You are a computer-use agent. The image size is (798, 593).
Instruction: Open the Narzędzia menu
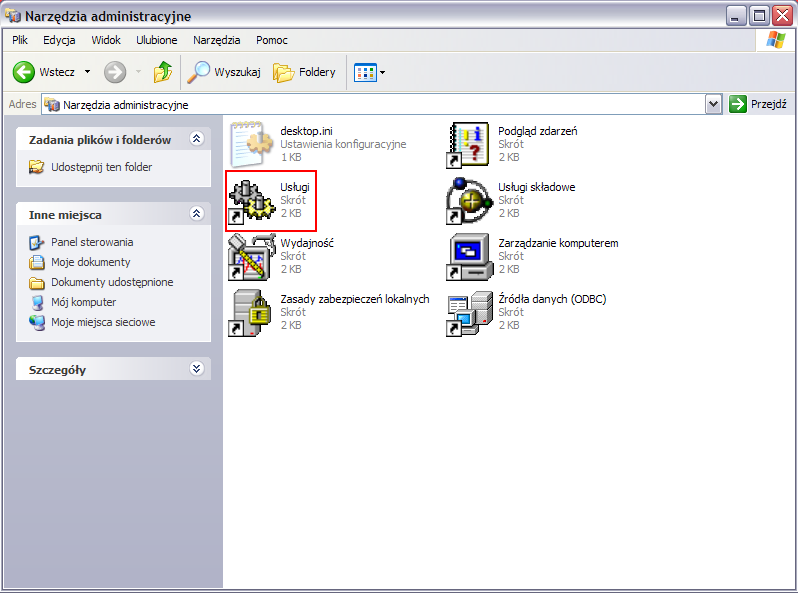click(x=216, y=40)
